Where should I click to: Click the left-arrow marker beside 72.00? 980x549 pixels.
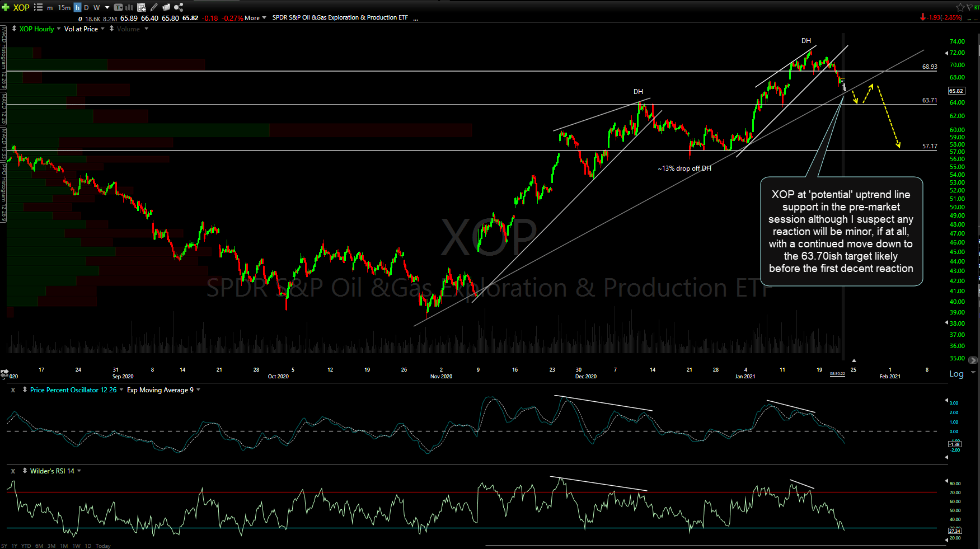pyautogui.click(x=946, y=53)
